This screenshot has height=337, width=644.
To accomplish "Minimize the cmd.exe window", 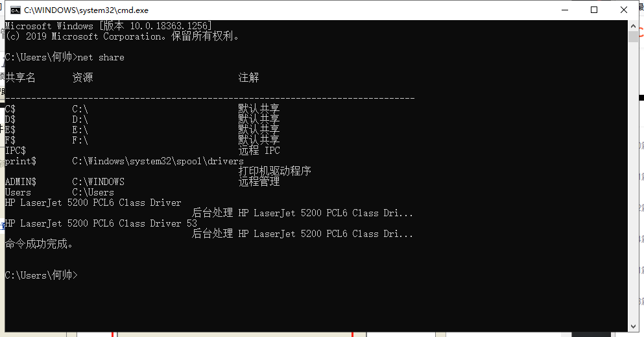I will pos(565,10).
